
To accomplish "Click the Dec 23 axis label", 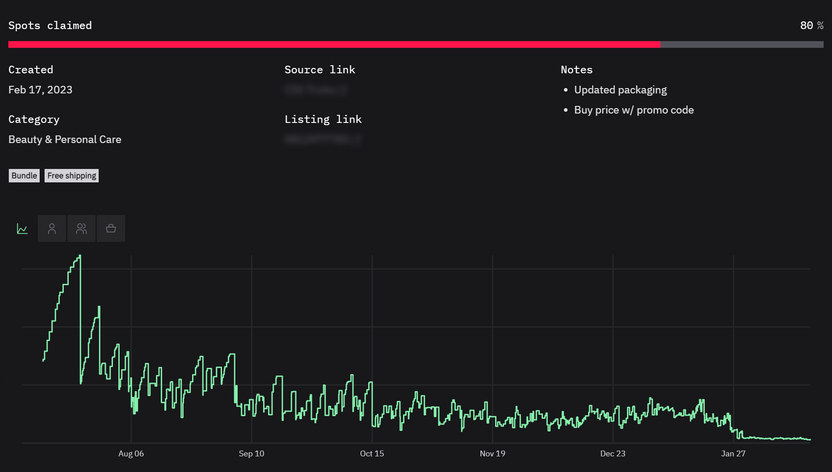I will coord(613,453).
